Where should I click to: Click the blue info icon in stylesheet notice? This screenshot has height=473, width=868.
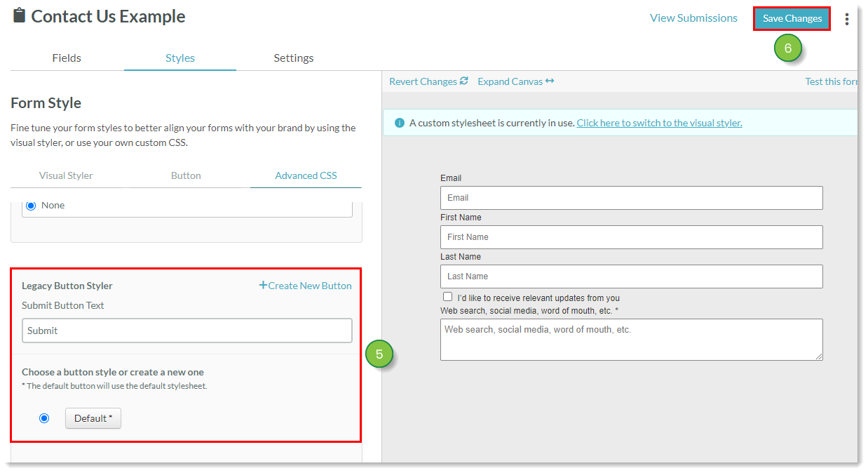[400, 123]
